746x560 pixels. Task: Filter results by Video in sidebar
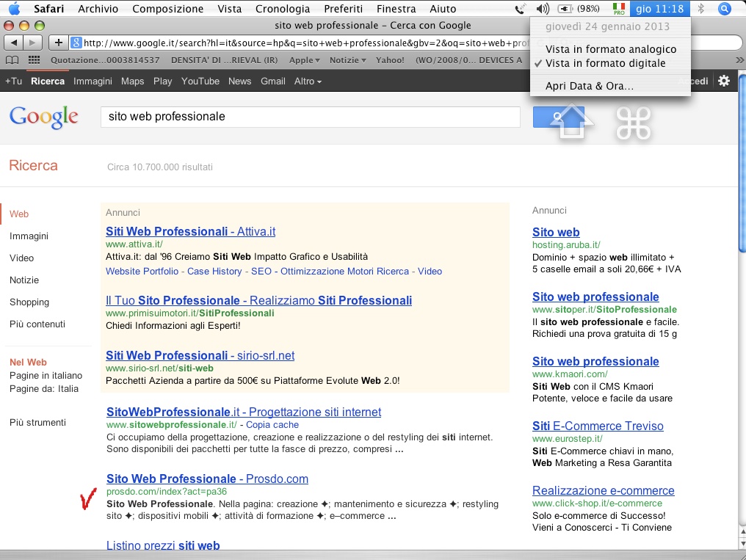pos(21,258)
